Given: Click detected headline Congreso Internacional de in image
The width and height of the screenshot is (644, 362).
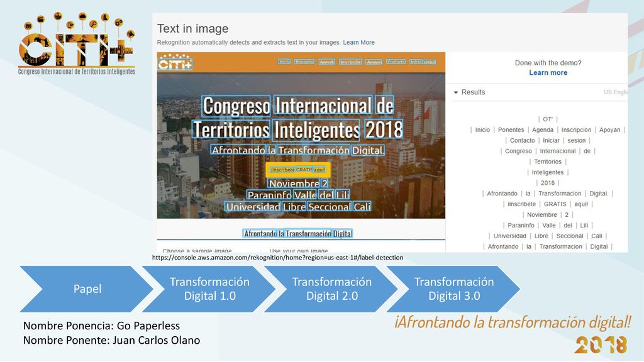Looking at the screenshot, I should tap(298, 106).
